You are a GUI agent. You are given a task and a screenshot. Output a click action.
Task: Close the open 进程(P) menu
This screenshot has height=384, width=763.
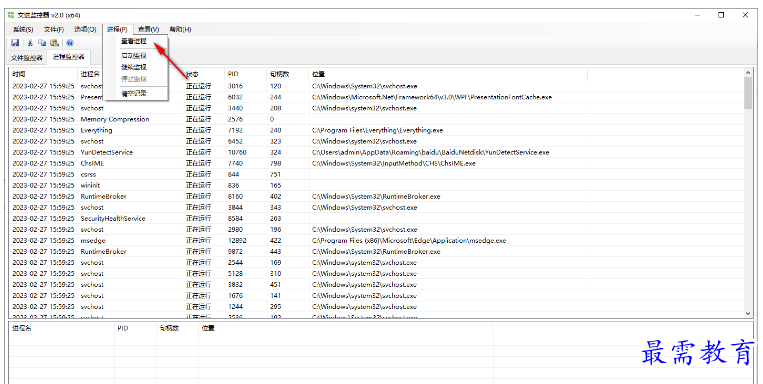[117, 30]
